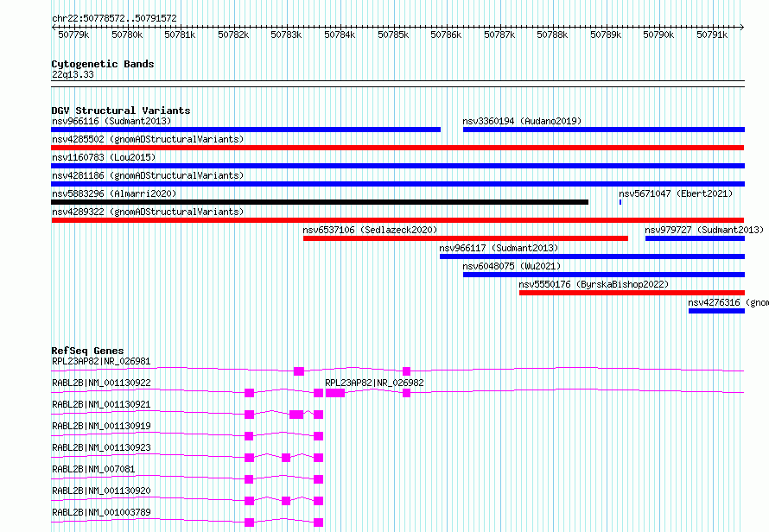Click the RPL23AP82|NR_026982 transcript label
Viewport: 769px width, 532px height.
point(374,383)
